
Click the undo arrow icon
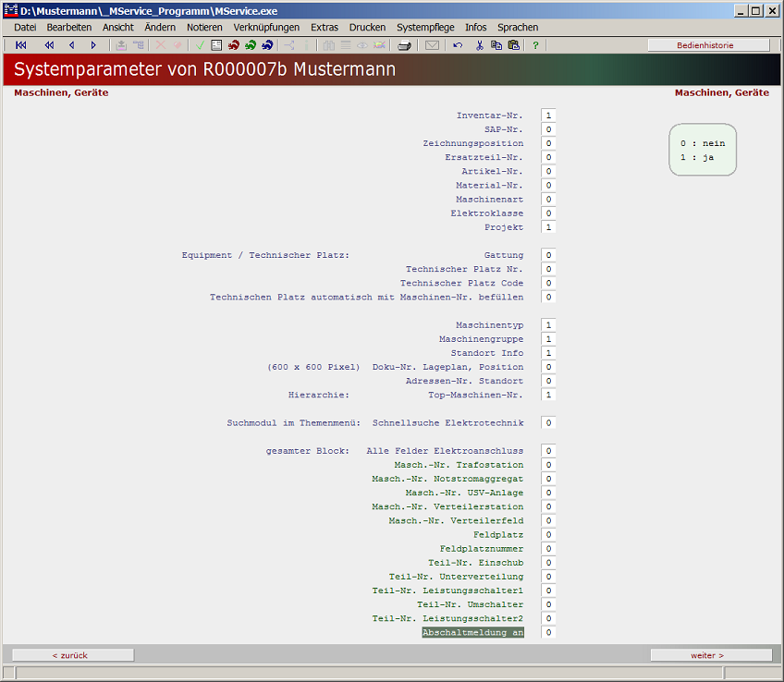click(459, 45)
